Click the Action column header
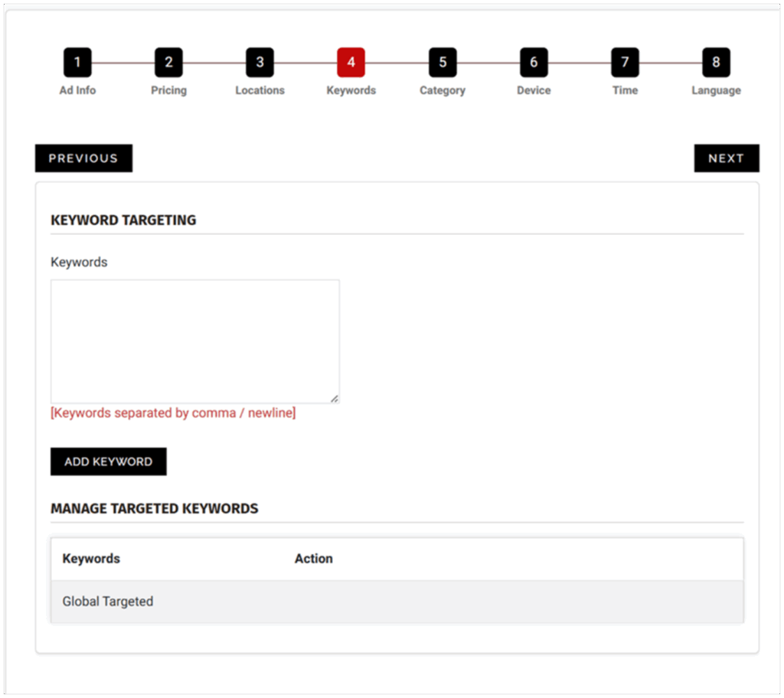Viewport: 784px width, 698px height. click(313, 559)
